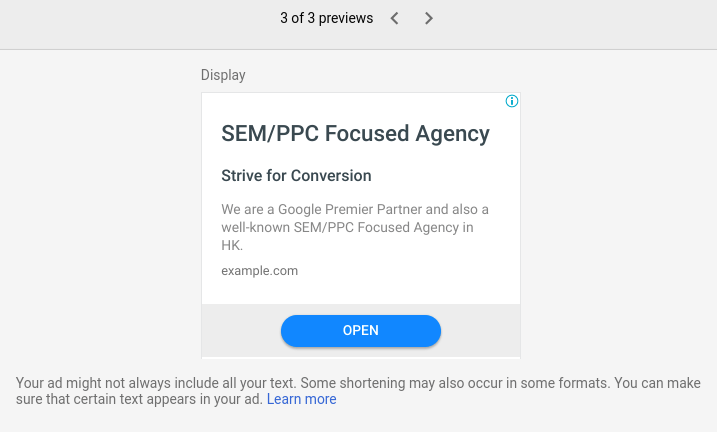Advance to the next ad preview
Screen dimensions: 717x432
[x=428, y=18]
